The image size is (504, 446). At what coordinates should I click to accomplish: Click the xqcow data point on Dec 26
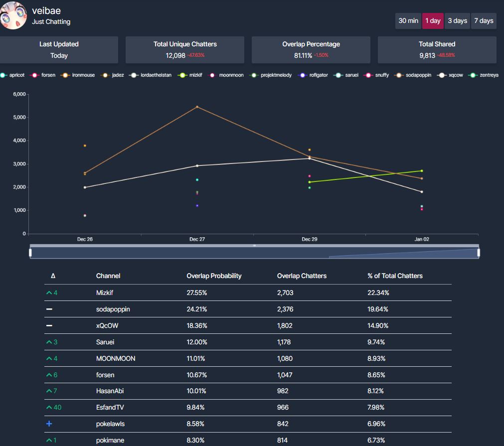click(85, 187)
